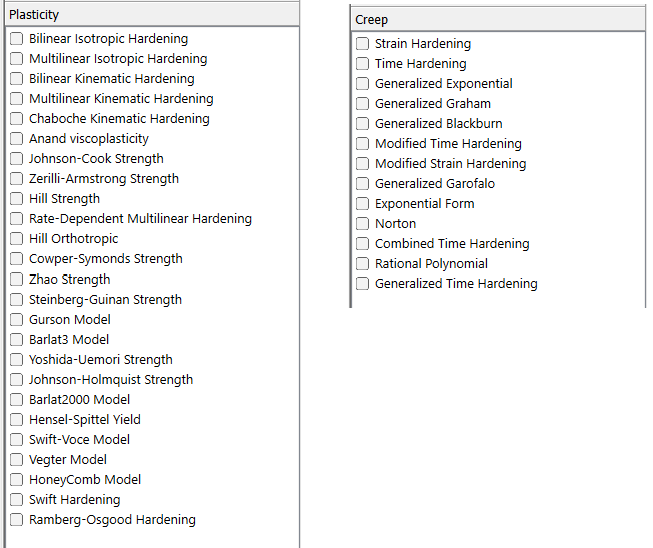
Task: Check Strain Hardening creep model
Action: point(363,44)
